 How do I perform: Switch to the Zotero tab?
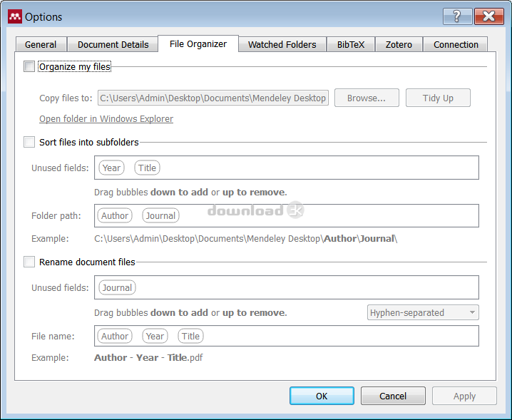pyautogui.click(x=399, y=44)
